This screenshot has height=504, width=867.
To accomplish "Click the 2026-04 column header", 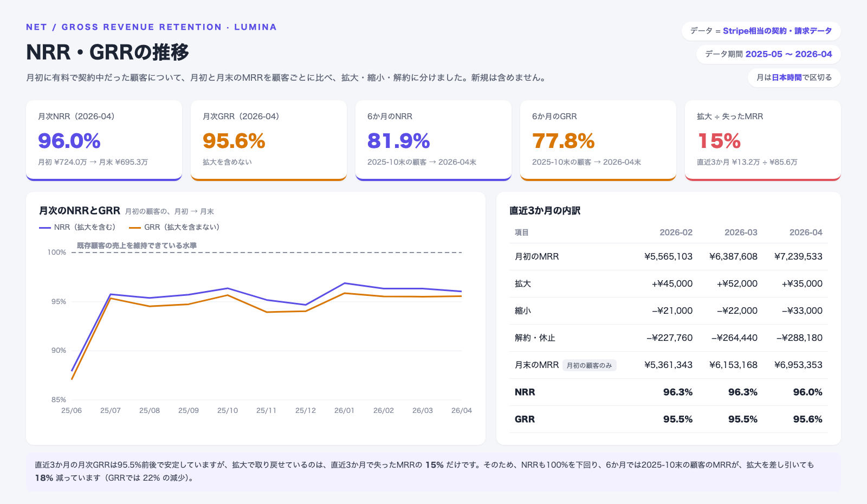I will (806, 232).
